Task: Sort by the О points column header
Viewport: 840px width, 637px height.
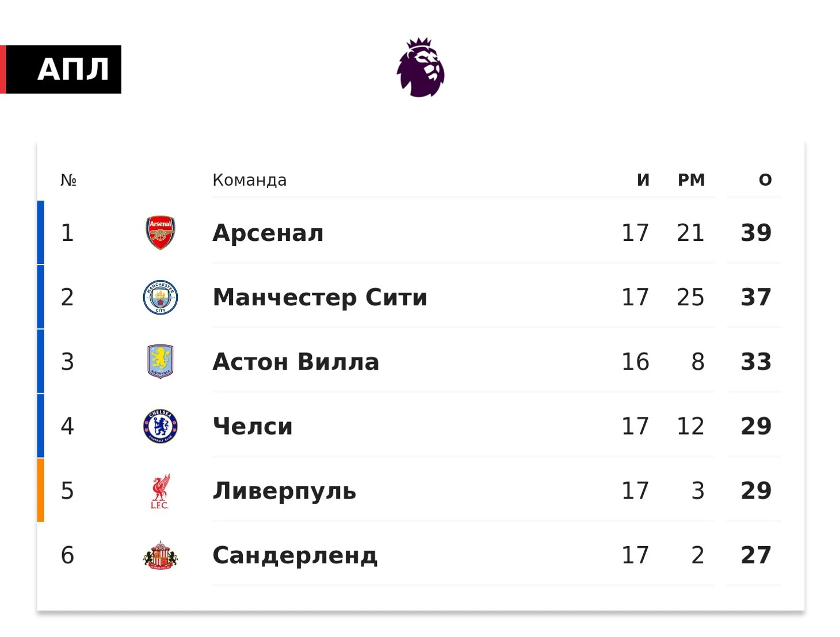Action: [x=765, y=180]
